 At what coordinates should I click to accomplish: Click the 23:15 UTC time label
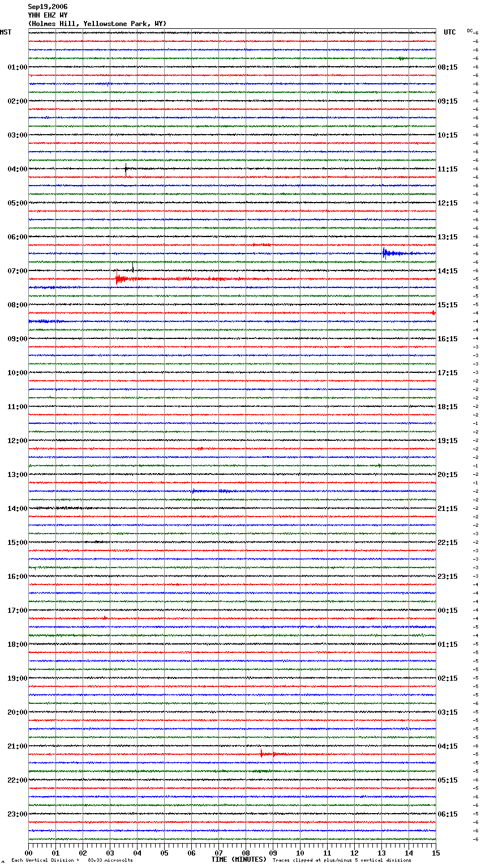pyautogui.click(x=448, y=577)
